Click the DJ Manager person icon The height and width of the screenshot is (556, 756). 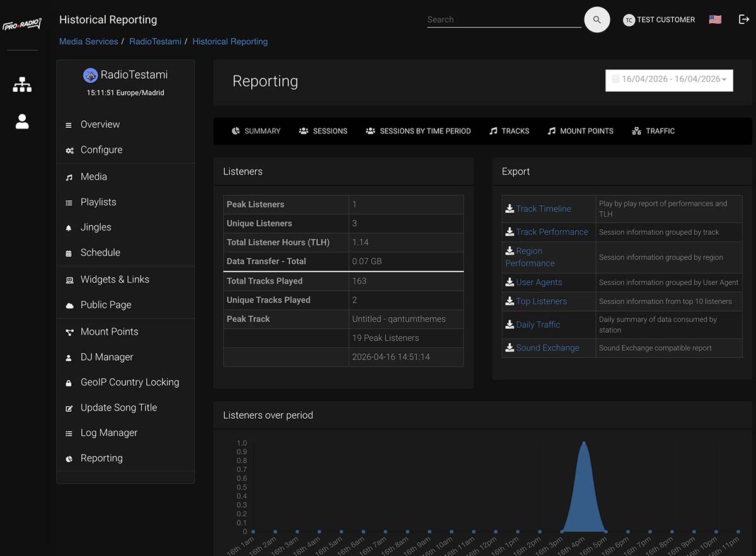tap(69, 357)
